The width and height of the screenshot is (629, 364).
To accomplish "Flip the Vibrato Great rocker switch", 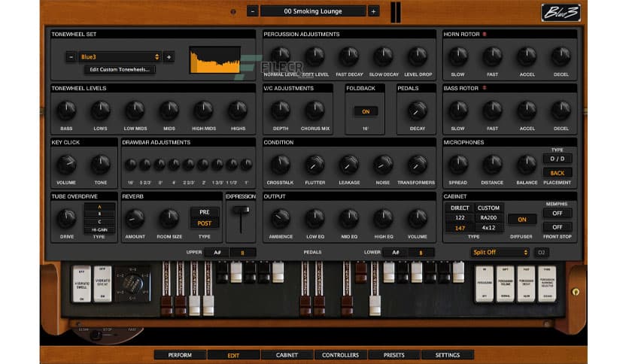I will tap(102, 284).
